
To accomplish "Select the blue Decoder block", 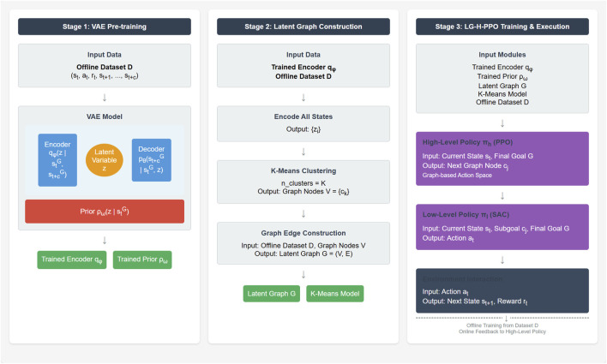I will (152, 160).
